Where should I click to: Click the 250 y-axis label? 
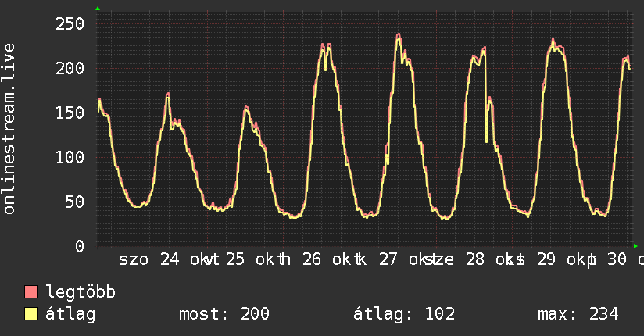click(x=70, y=23)
